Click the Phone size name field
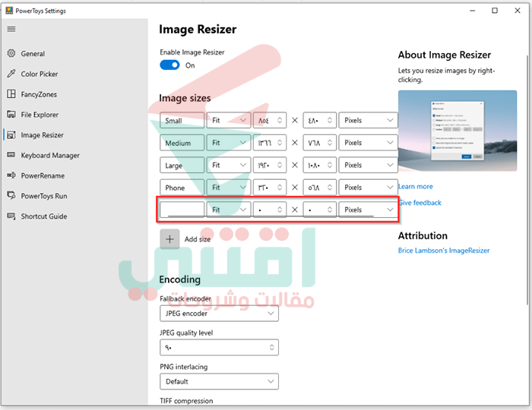 coord(182,188)
